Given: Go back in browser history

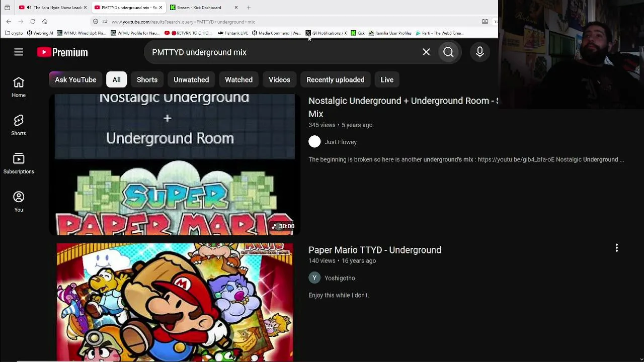Looking at the screenshot, I should click(x=9, y=22).
